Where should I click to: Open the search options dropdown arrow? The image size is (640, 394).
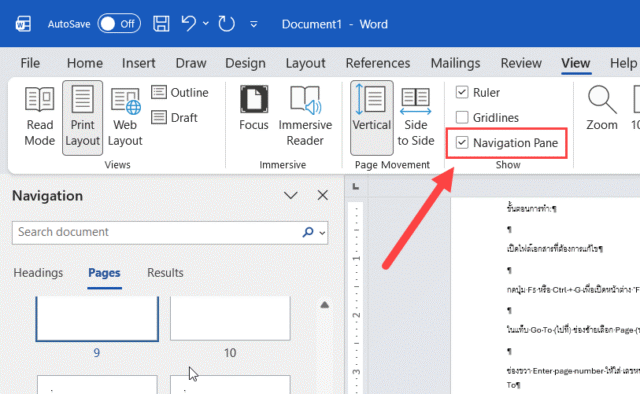tap(322, 233)
